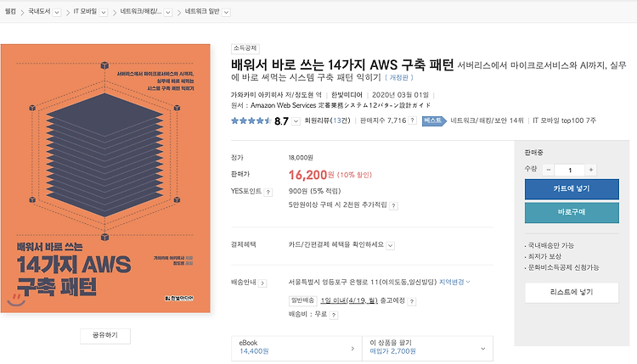Click help icon next to YES포인트
The height and width of the screenshot is (364, 637).
(x=268, y=193)
